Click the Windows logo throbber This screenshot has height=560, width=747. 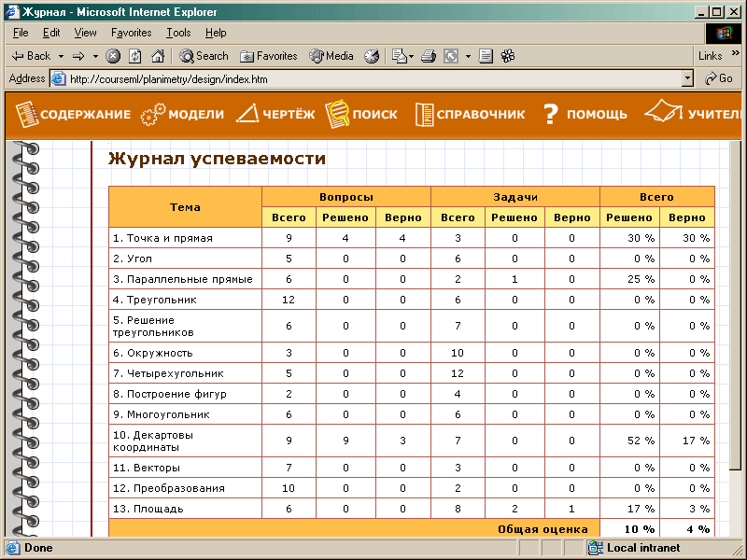click(723, 33)
